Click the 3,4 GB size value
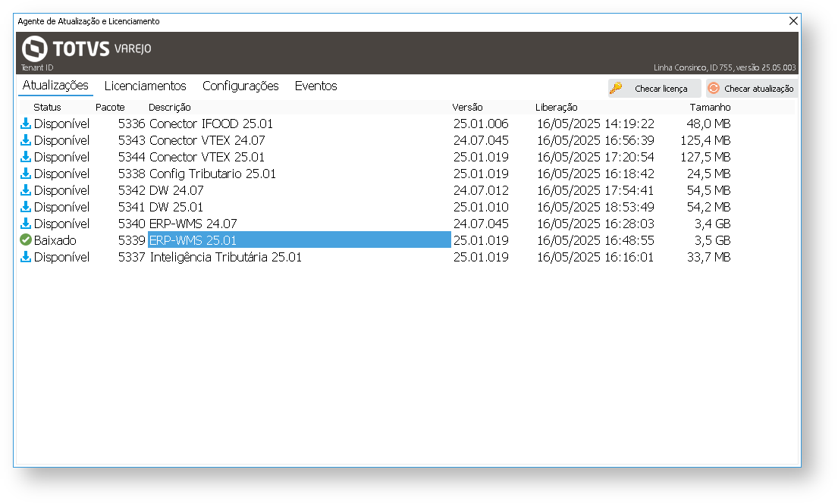838x504 pixels. pyautogui.click(x=712, y=224)
